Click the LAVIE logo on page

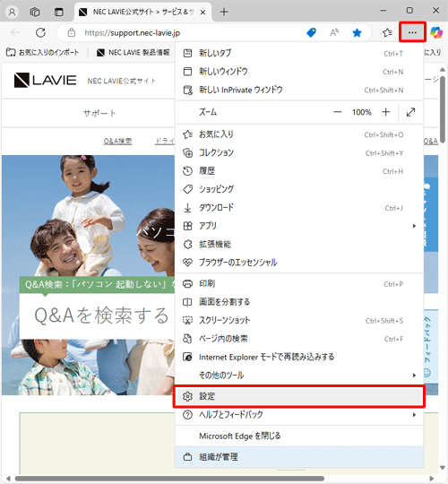point(46,81)
